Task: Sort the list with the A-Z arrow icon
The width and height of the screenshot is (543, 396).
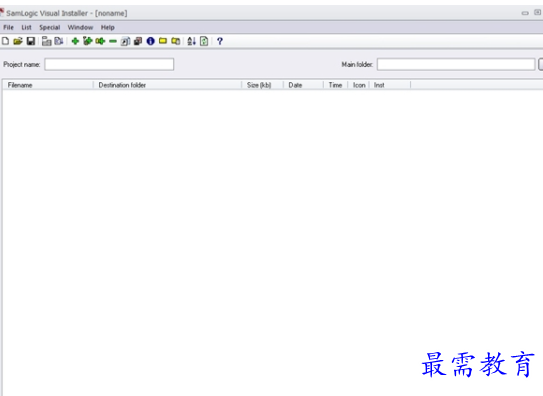Action: tap(191, 41)
